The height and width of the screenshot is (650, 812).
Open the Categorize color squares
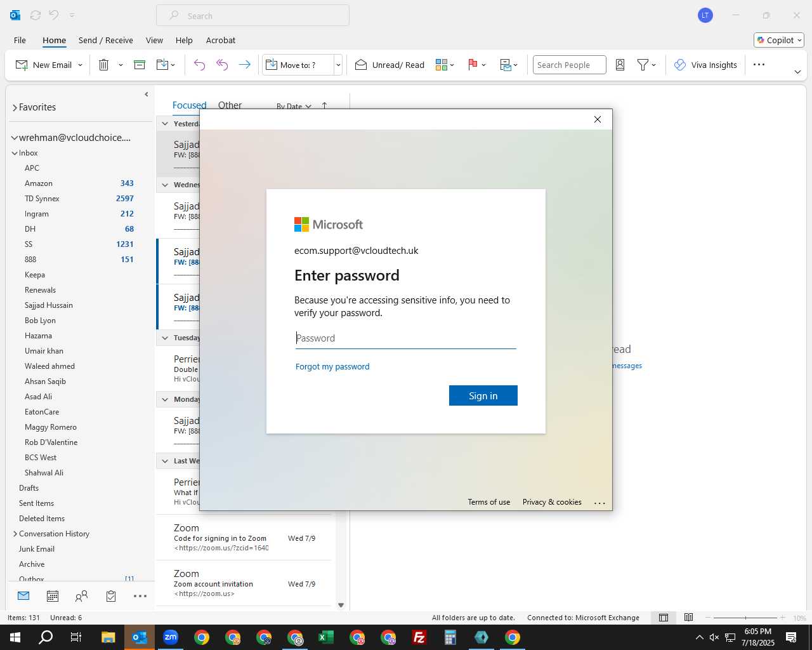pos(442,65)
